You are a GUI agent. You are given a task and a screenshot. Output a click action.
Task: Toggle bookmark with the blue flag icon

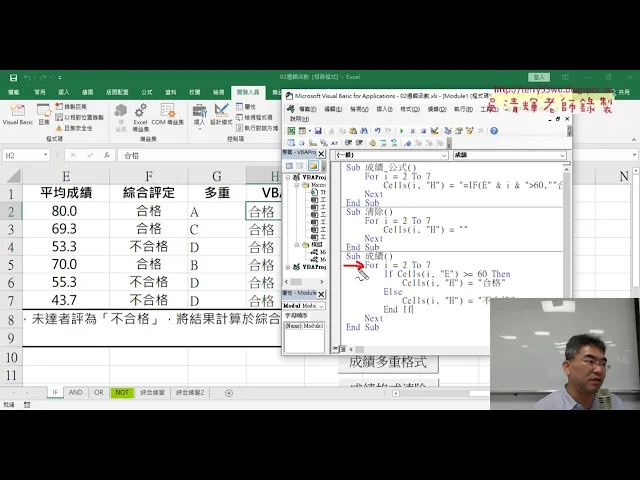tap(407, 143)
